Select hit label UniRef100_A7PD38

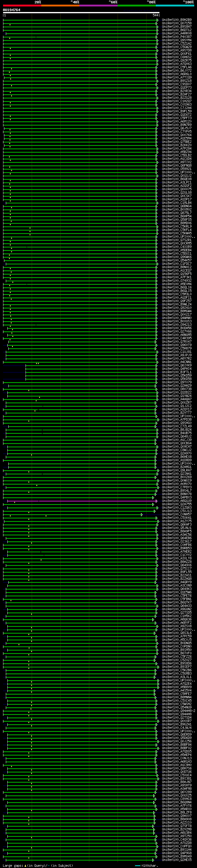[x=177, y=419]
